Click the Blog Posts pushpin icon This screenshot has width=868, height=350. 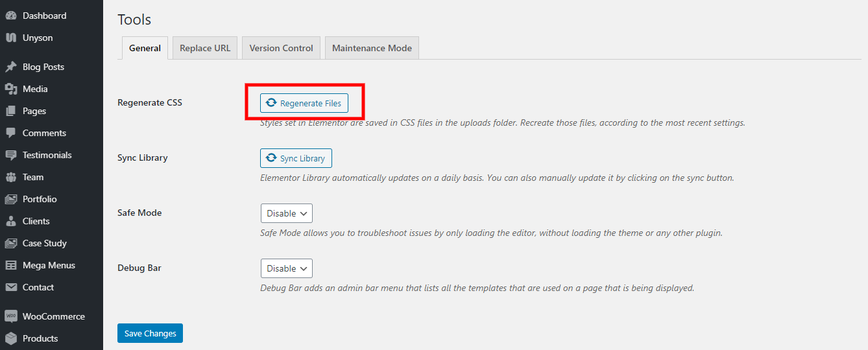click(x=11, y=67)
